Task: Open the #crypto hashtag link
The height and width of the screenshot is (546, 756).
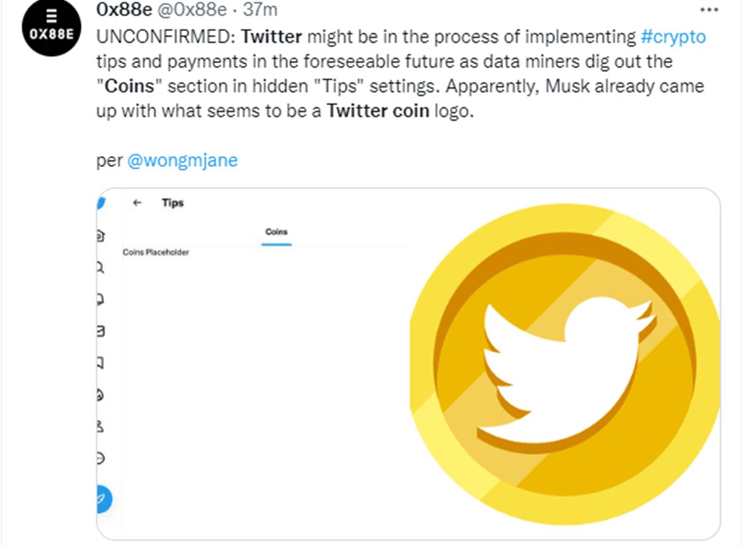Action: (x=673, y=37)
